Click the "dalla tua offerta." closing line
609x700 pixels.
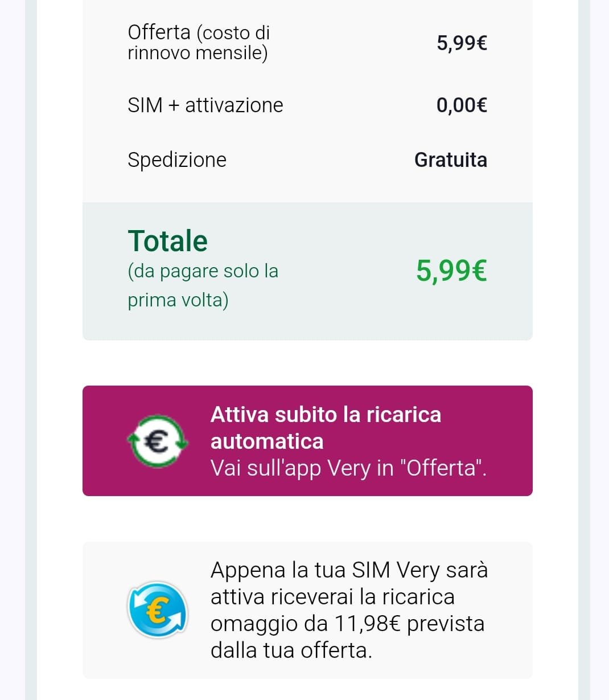click(x=291, y=650)
